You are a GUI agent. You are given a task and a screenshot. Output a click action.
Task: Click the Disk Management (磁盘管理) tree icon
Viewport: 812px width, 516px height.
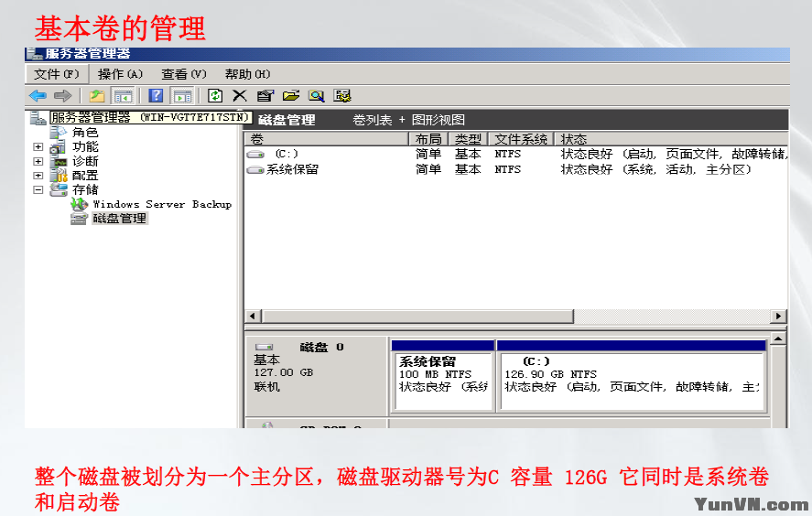point(79,219)
